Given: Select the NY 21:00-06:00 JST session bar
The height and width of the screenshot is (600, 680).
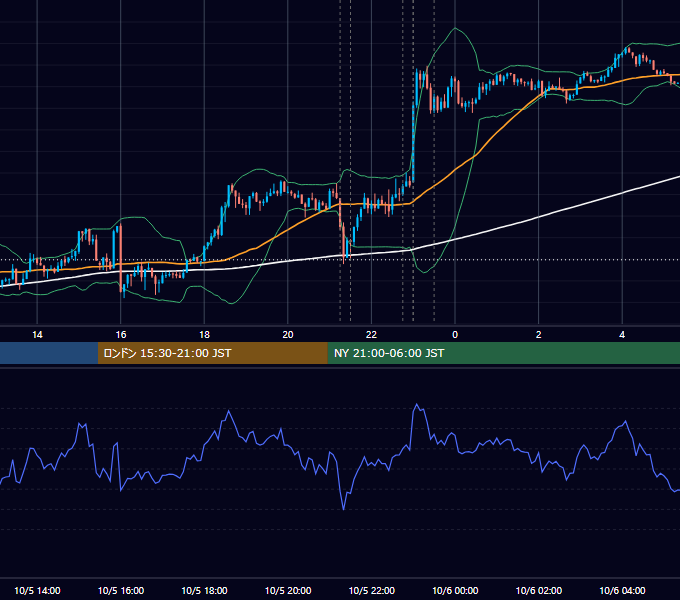Looking at the screenshot, I should (x=503, y=353).
